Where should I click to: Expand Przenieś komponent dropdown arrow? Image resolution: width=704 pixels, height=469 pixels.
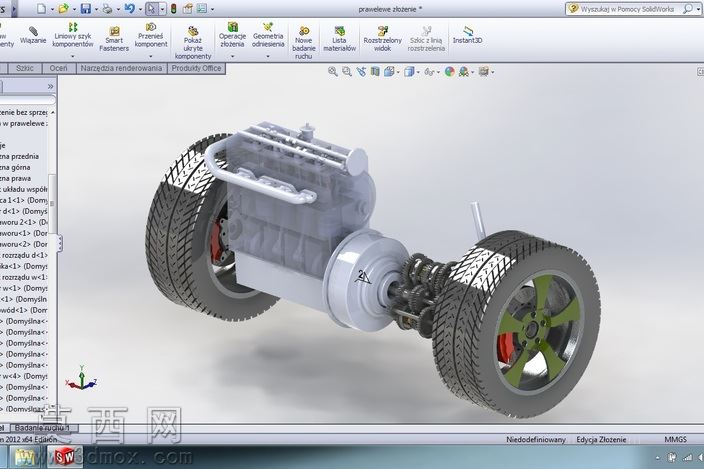point(151,57)
